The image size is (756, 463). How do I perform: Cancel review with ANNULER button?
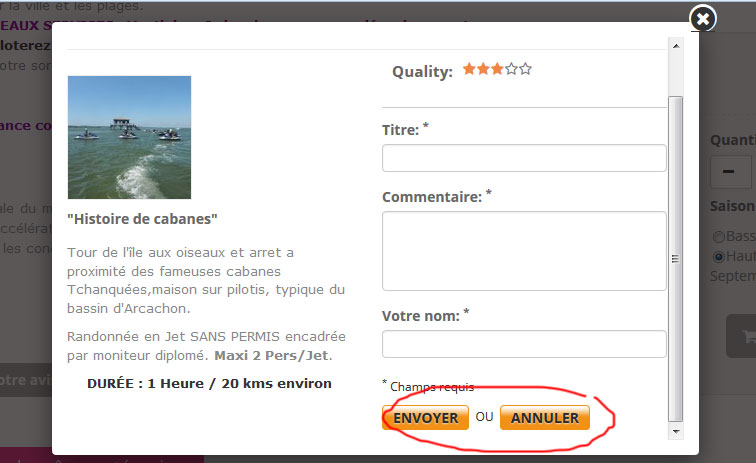click(x=545, y=418)
